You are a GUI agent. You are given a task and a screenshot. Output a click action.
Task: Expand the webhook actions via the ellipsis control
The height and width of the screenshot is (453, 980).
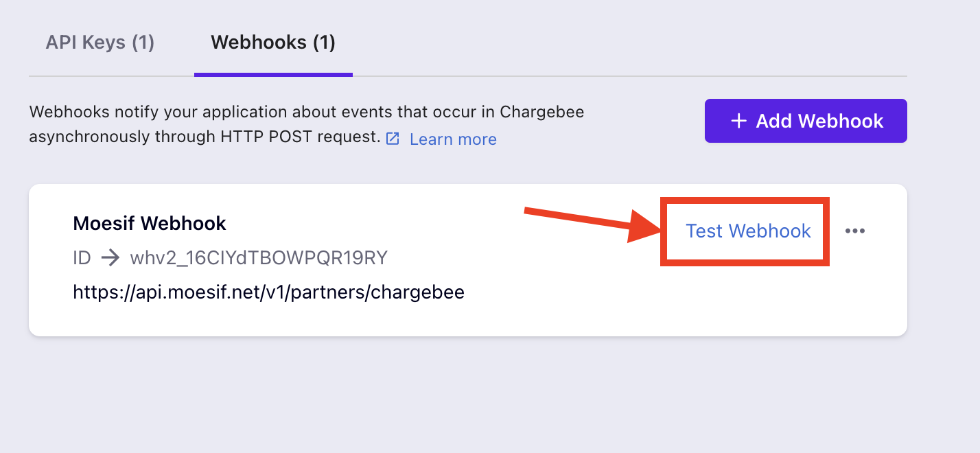click(x=855, y=231)
